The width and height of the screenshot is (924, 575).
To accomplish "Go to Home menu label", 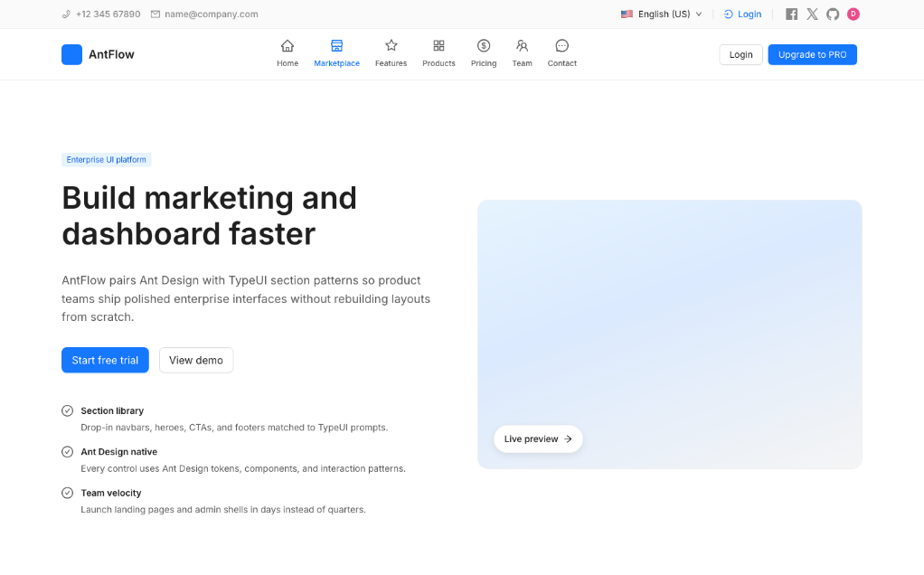I will click(x=288, y=63).
